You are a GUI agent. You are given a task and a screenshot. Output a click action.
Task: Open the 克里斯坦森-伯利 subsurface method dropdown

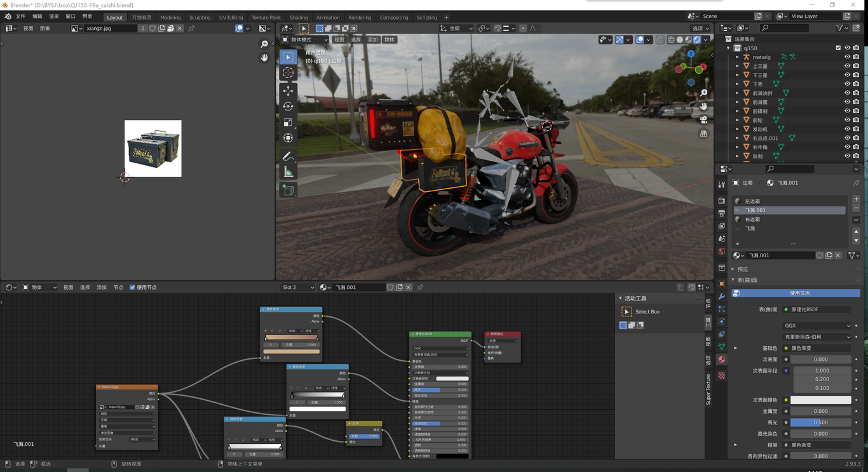pyautogui.click(x=817, y=337)
